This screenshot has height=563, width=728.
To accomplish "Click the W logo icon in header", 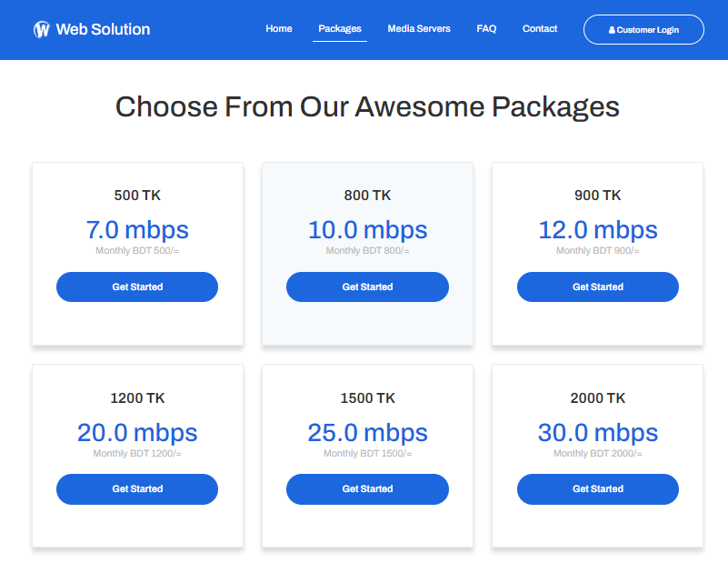I will pos(41,30).
